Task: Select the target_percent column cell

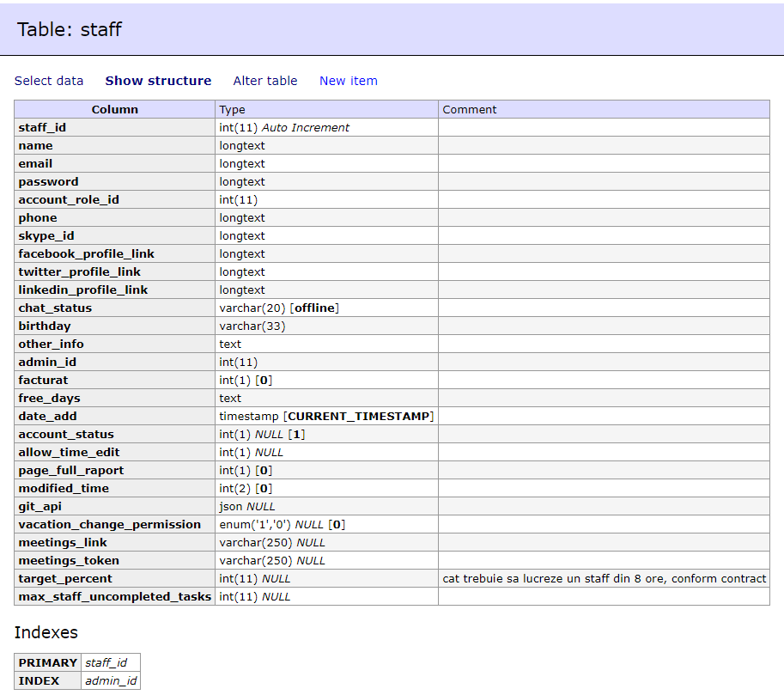Action: 114,578
